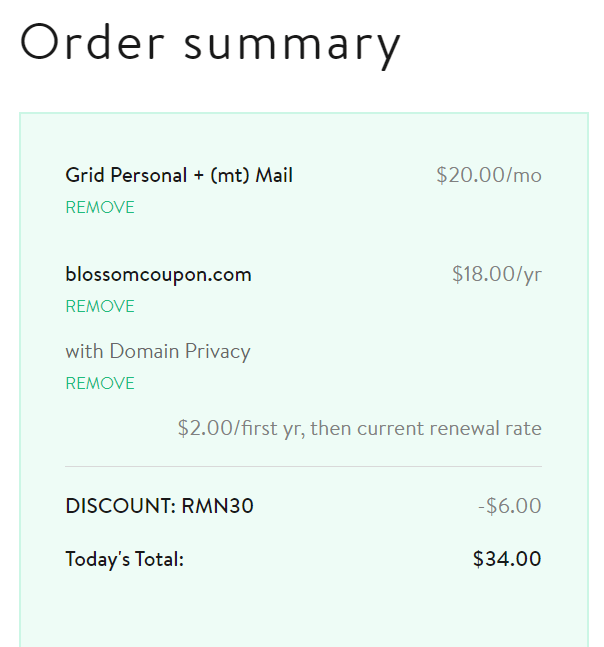Click the word 'summary' in the heading

292,46
